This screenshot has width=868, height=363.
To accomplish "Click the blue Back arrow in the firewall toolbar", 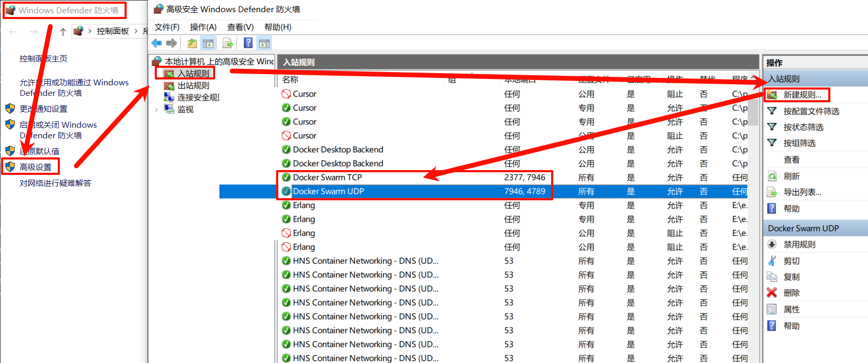I will click(x=156, y=43).
